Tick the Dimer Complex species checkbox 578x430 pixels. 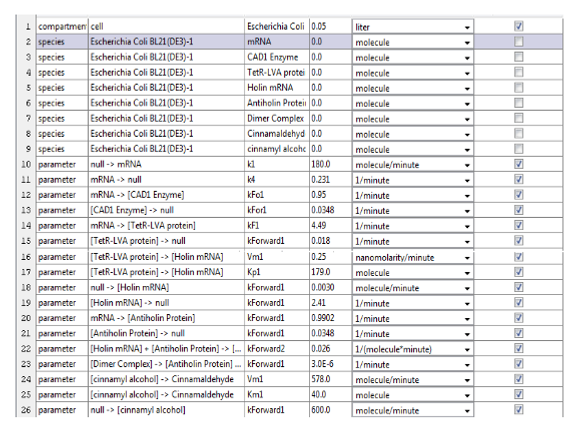(x=518, y=118)
